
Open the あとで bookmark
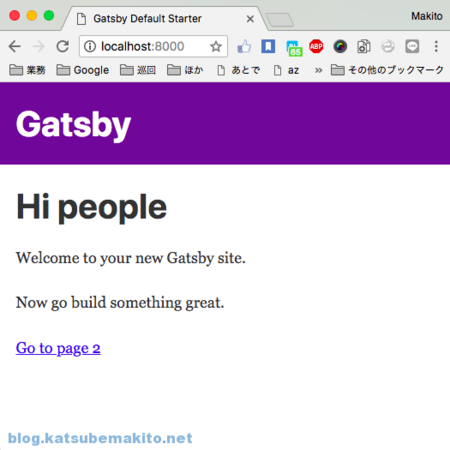click(239, 70)
